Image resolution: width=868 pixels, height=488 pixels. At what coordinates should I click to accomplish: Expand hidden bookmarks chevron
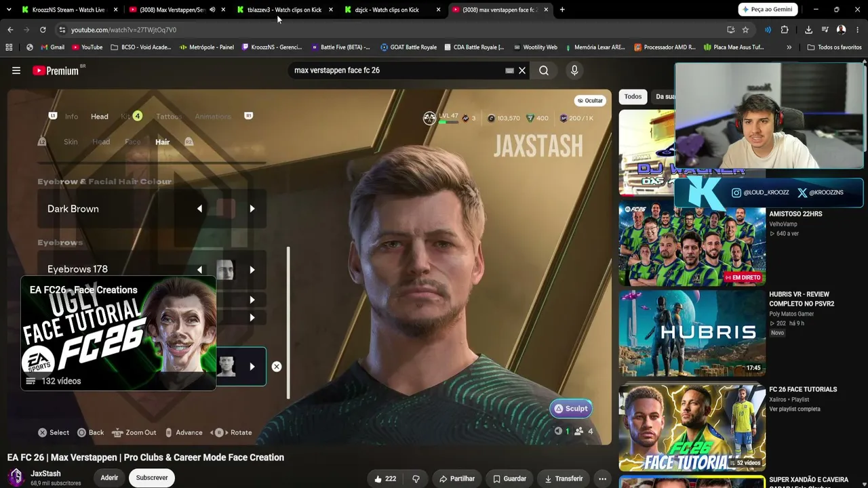click(x=789, y=47)
